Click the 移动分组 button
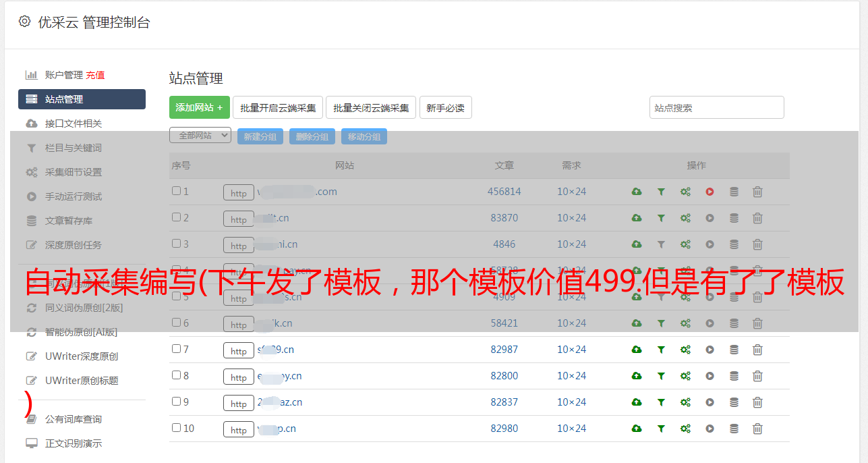This screenshot has width=868, height=463. click(x=364, y=136)
